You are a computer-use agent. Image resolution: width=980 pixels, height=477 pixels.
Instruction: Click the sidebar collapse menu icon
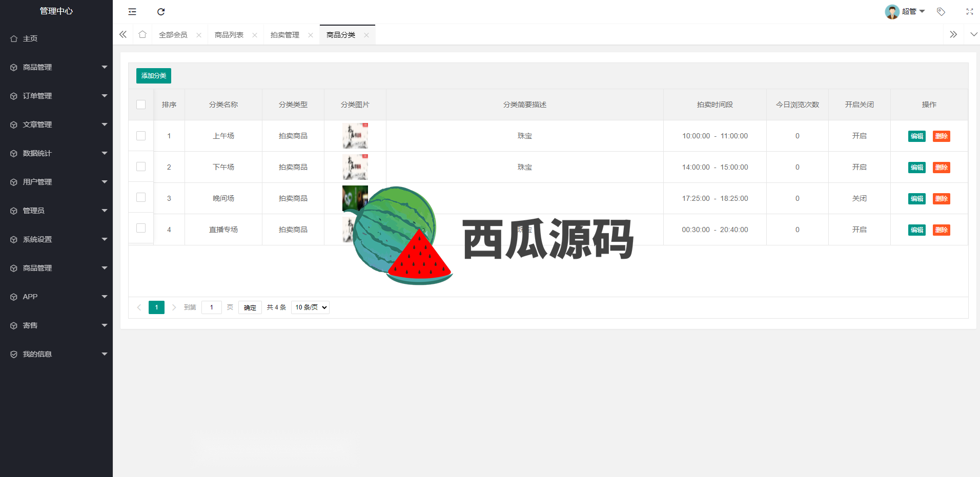(132, 12)
